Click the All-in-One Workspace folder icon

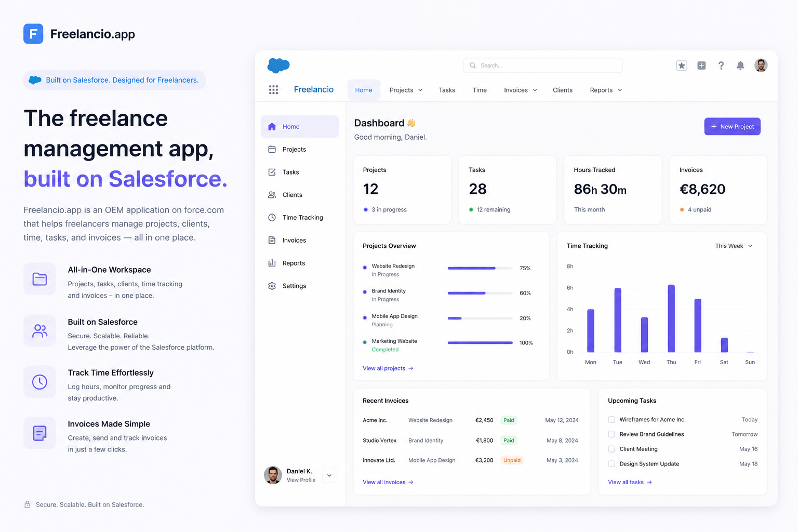pos(39,279)
